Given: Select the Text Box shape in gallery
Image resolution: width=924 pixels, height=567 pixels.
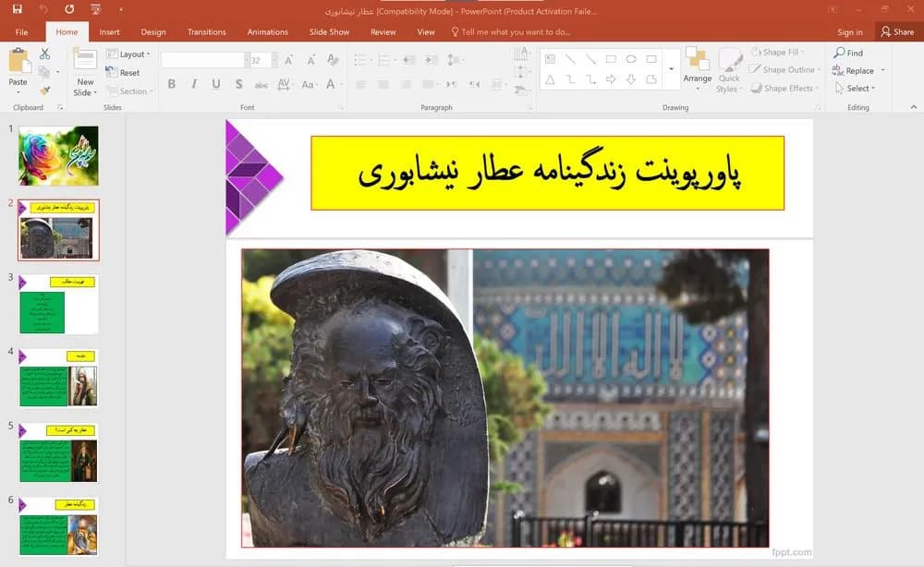Looking at the screenshot, I should [551, 59].
